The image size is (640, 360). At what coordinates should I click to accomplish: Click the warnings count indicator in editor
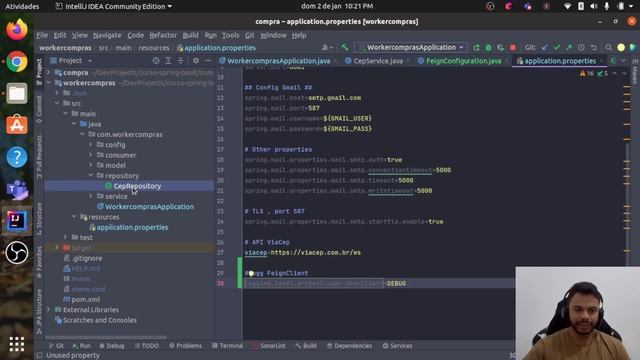click(x=587, y=73)
